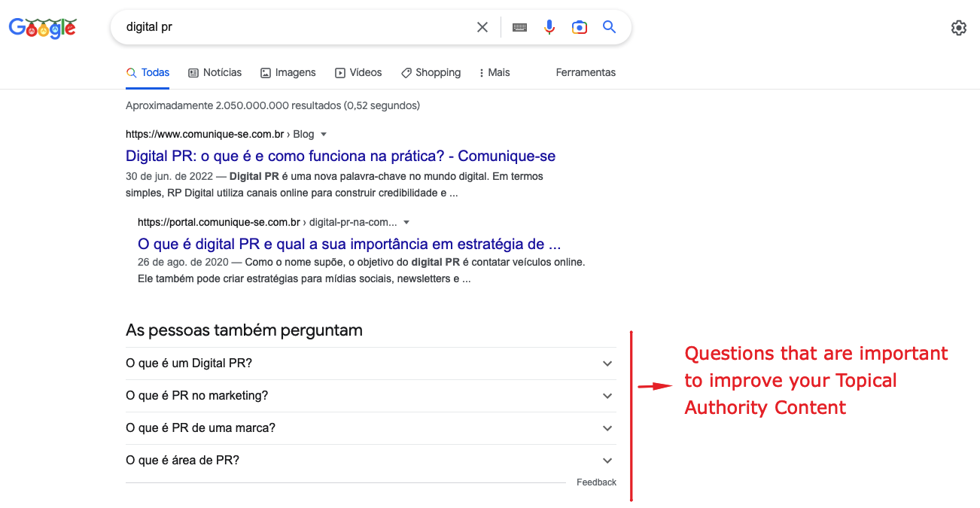Click the Google logo

point(42,27)
